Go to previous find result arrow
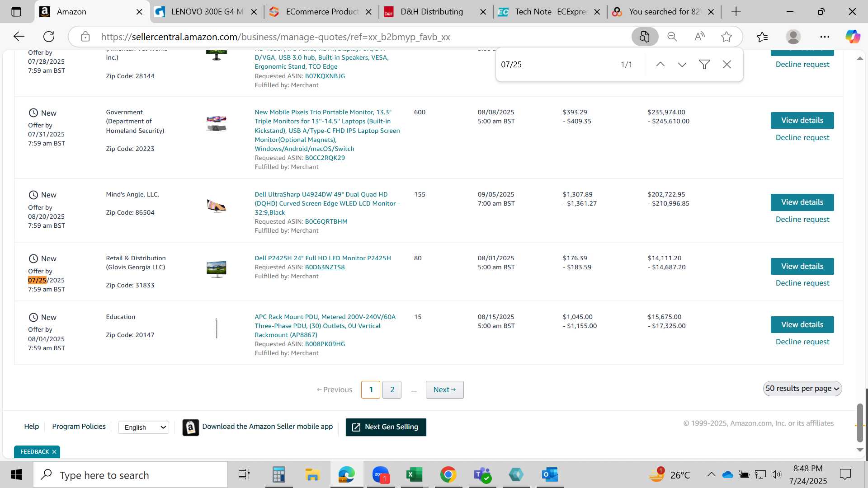The width and height of the screenshot is (868, 488). click(x=660, y=65)
